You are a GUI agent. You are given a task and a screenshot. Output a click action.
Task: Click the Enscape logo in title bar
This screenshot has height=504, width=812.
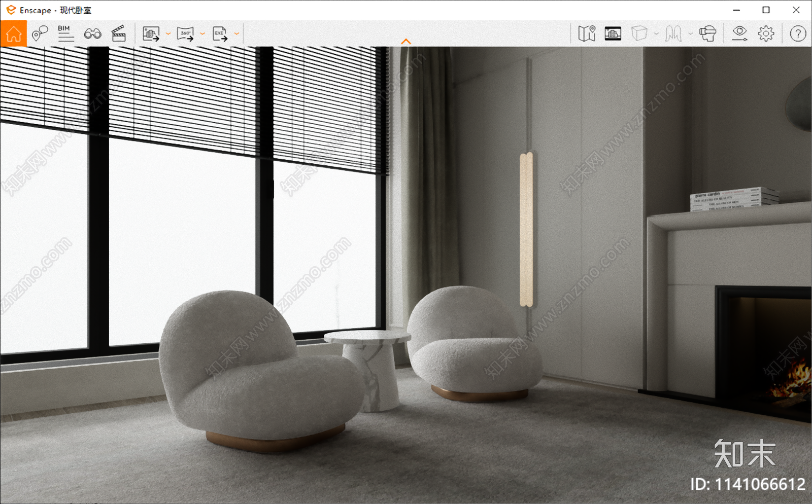coord(11,10)
